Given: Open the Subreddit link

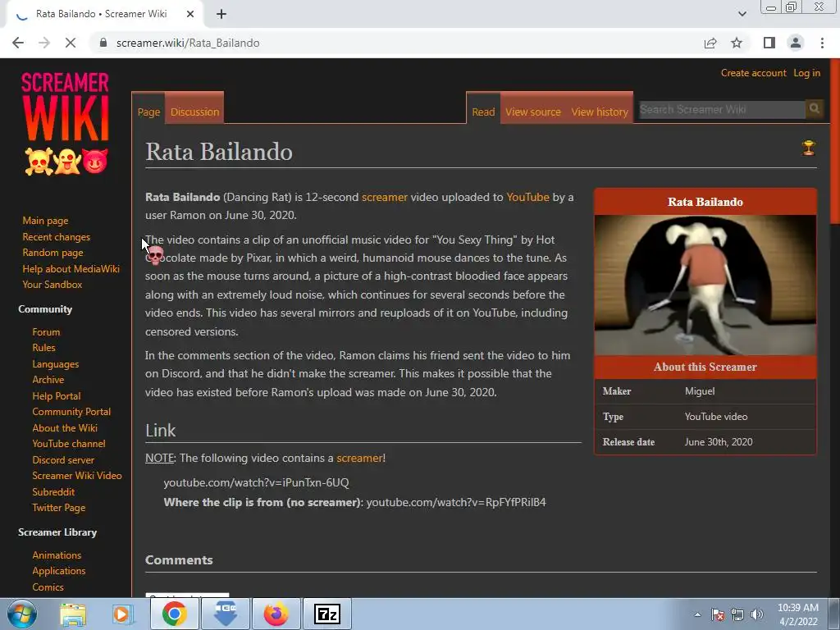Looking at the screenshot, I should [x=53, y=492].
